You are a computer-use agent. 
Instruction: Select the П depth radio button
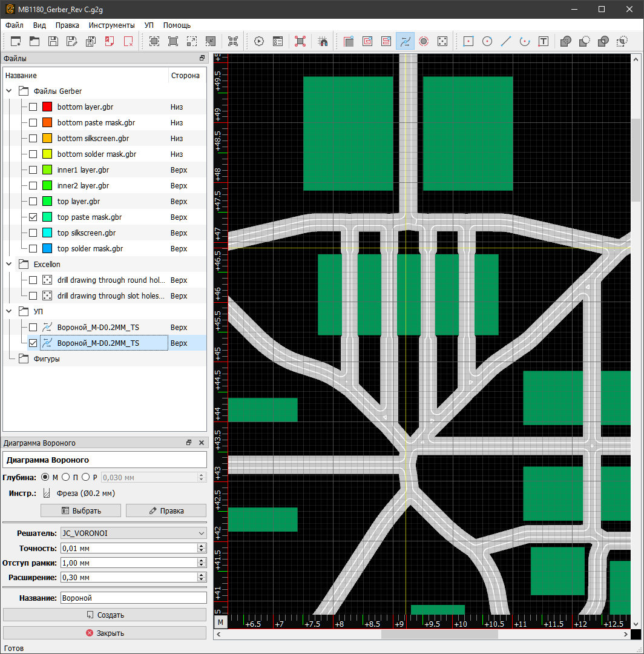click(66, 477)
